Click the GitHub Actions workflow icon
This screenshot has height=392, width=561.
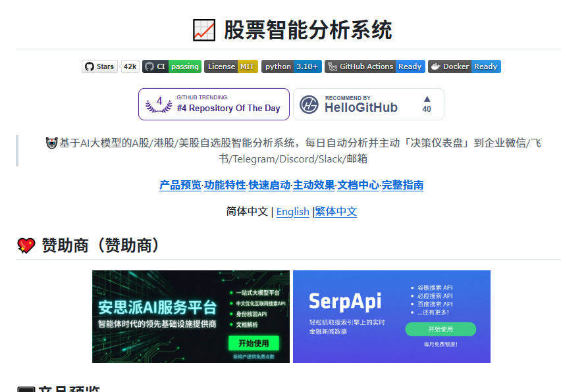(333, 66)
